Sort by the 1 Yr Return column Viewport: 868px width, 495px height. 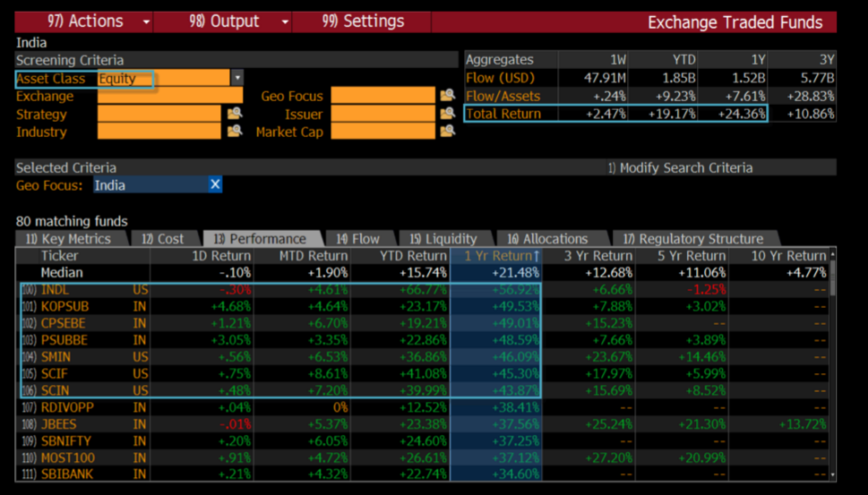500,256
